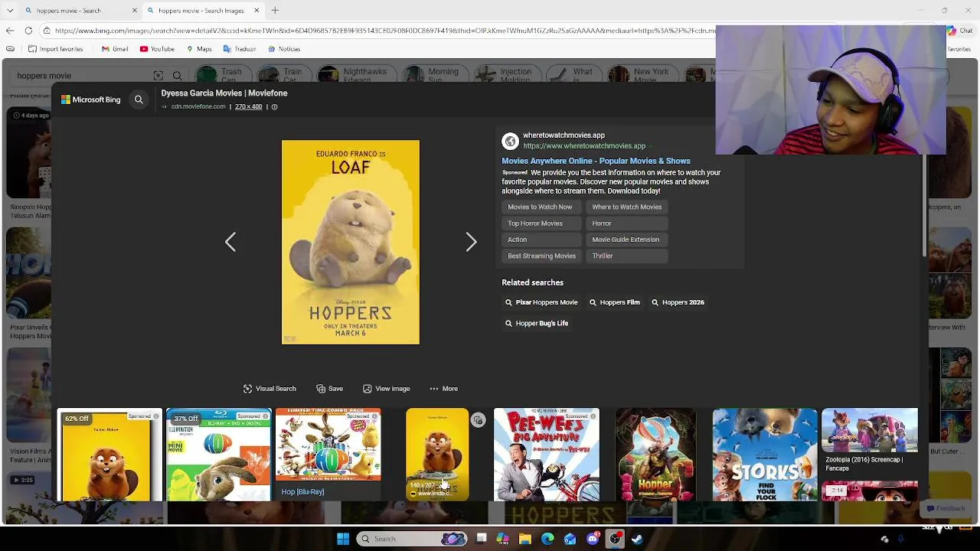Click the Visual Search button
The width and height of the screenshot is (980, 551).
(269, 389)
